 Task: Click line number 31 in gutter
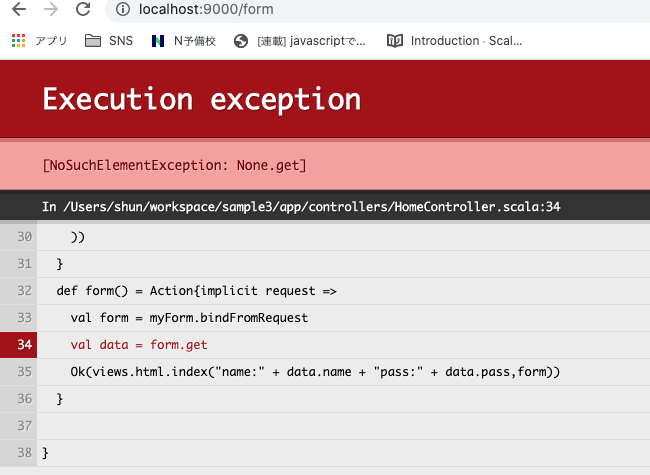[24, 264]
